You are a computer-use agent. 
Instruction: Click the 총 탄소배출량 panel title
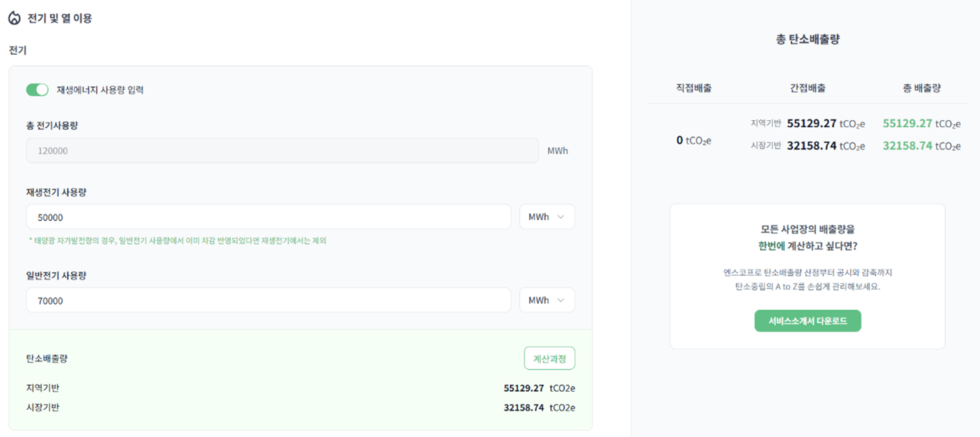807,40
